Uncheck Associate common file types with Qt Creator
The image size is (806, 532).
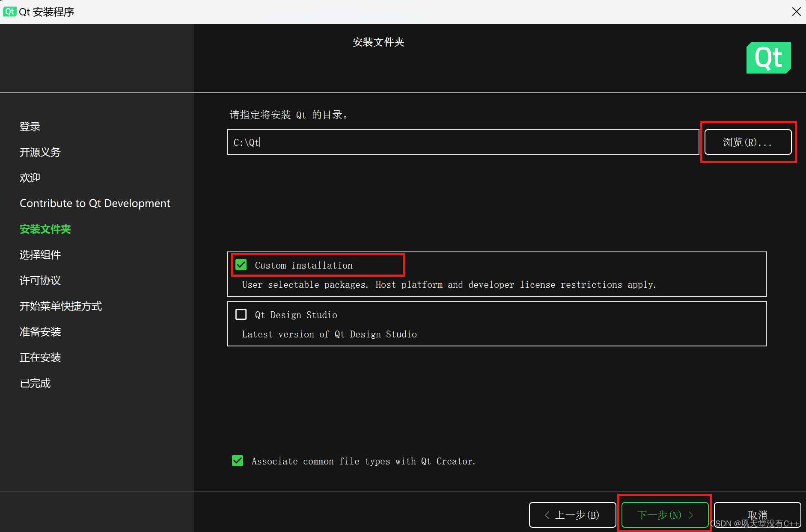(238, 461)
